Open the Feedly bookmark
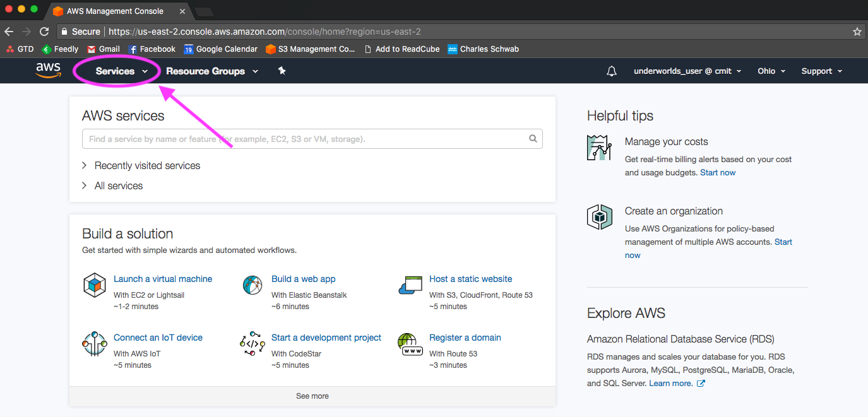This screenshot has width=868, height=417. (x=60, y=49)
